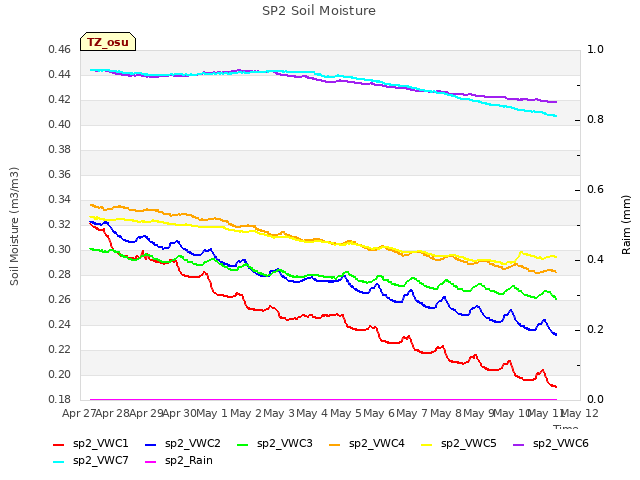Click the Apr 30 date tick label

[180, 413]
